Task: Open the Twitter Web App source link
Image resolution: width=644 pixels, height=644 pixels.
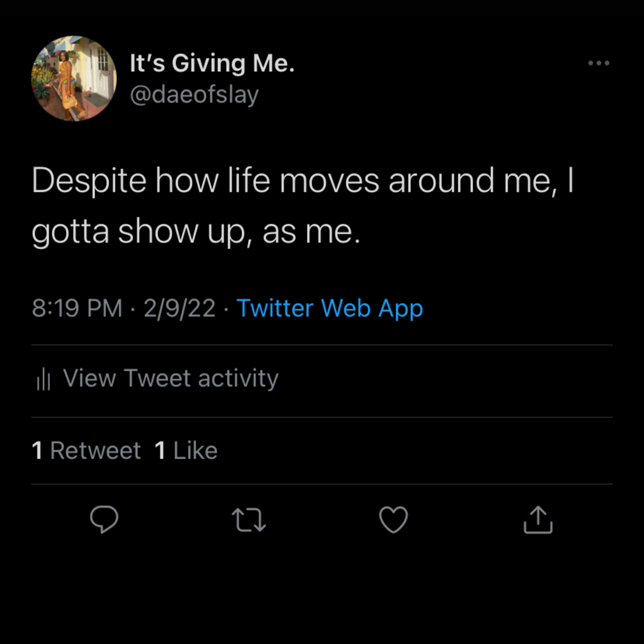Action: [x=330, y=308]
